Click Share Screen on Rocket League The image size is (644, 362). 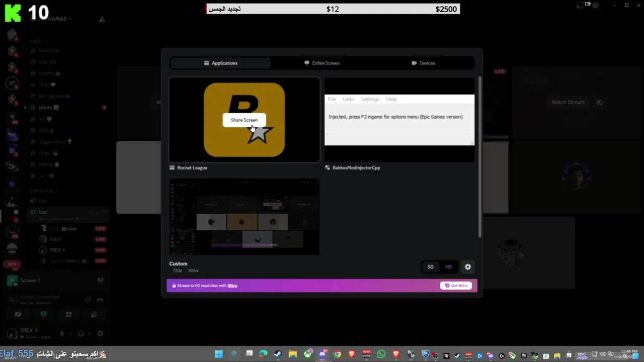click(x=244, y=120)
